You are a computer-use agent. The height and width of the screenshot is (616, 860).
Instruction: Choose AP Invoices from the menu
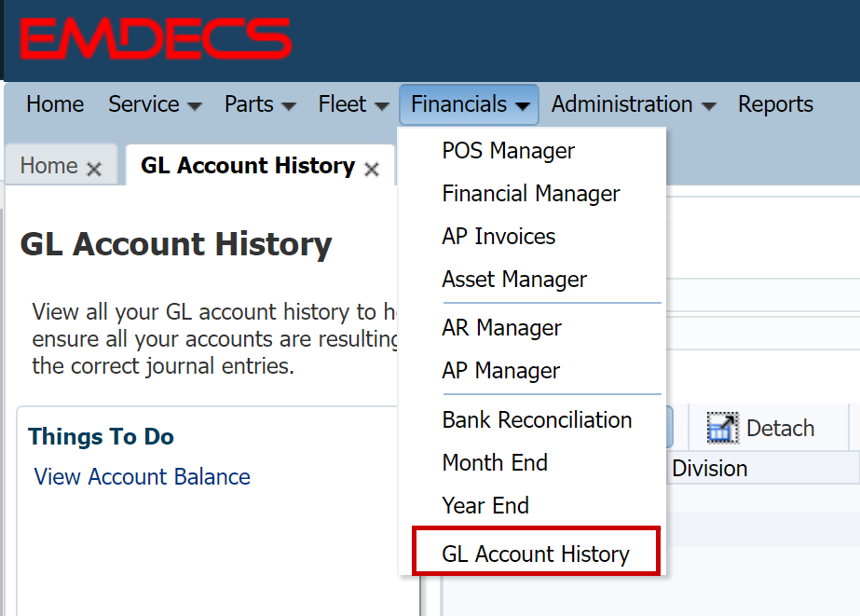click(498, 237)
